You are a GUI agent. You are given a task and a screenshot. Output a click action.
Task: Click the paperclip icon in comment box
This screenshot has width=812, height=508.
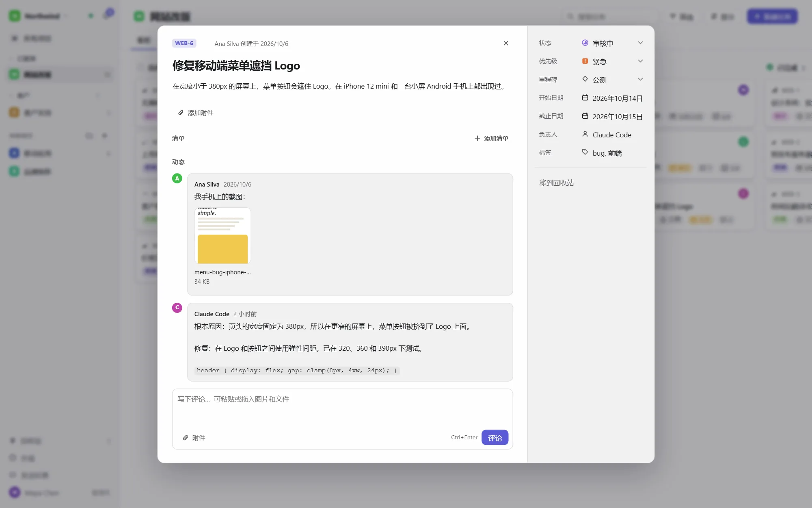185,438
